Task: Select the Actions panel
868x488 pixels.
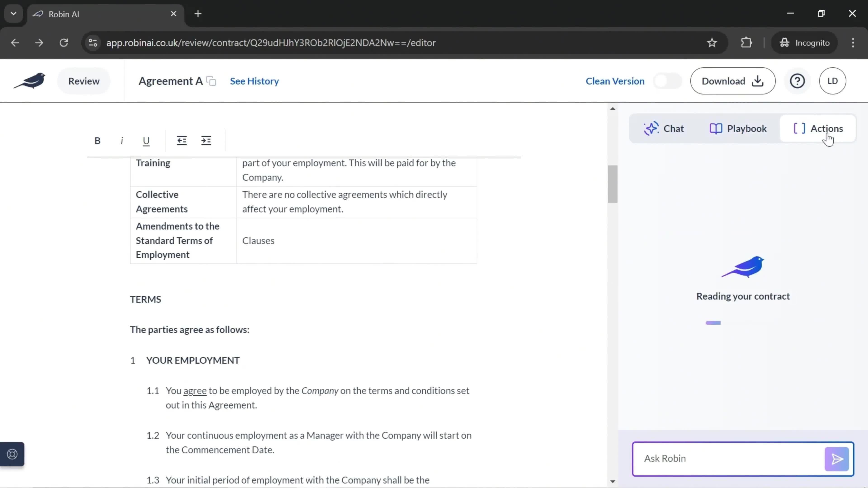Action: coord(820,128)
